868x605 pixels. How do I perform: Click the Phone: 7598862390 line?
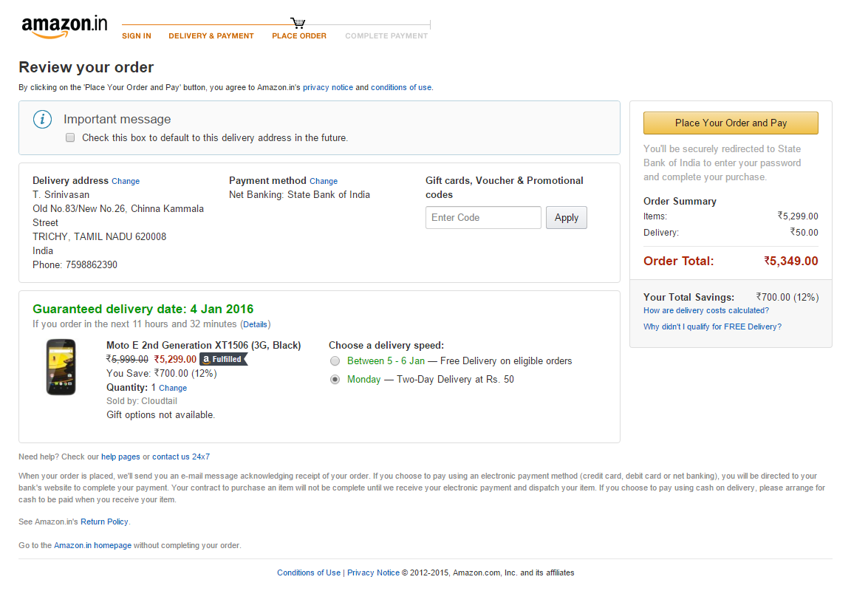click(x=75, y=265)
